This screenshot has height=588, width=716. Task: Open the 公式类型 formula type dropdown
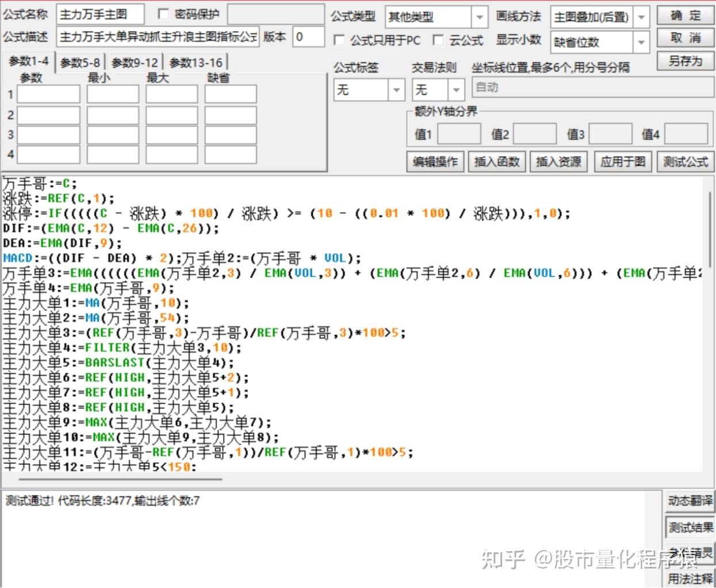[x=437, y=17]
